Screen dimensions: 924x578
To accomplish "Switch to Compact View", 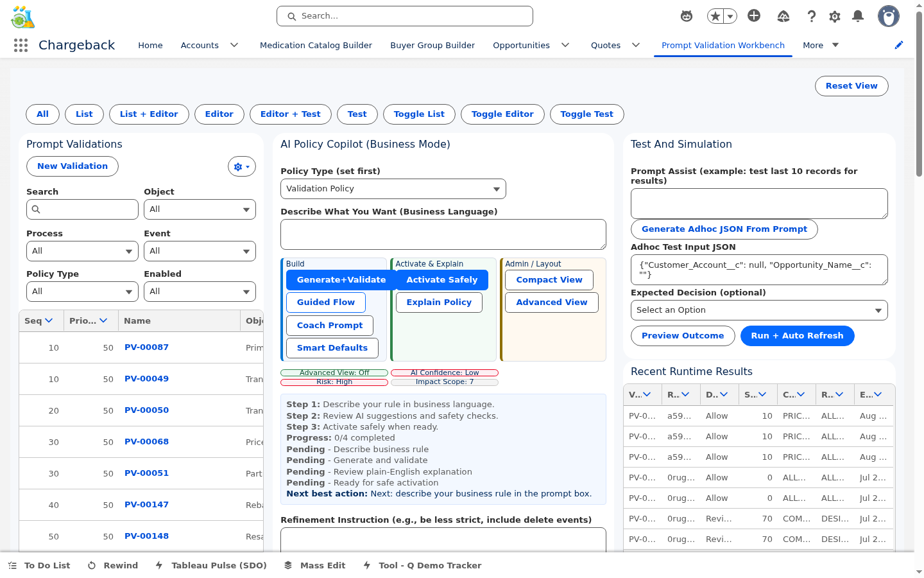I will coord(549,280).
